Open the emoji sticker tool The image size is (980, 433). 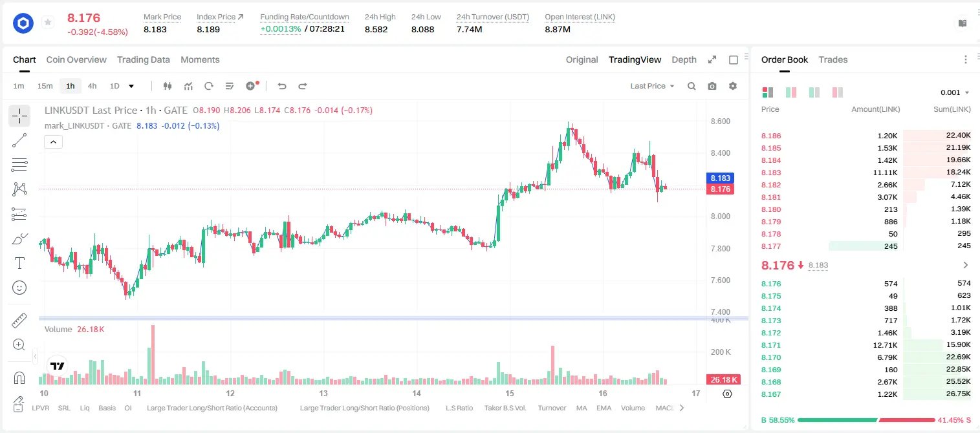[x=19, y=288]
